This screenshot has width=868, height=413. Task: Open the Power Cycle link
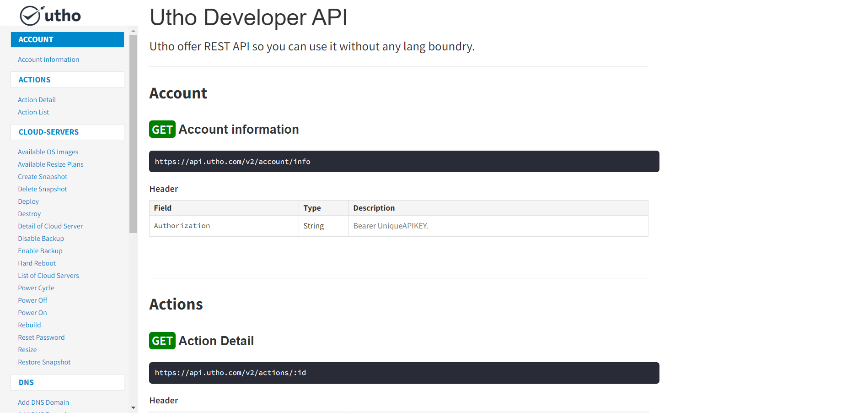[x=36, y=288]
